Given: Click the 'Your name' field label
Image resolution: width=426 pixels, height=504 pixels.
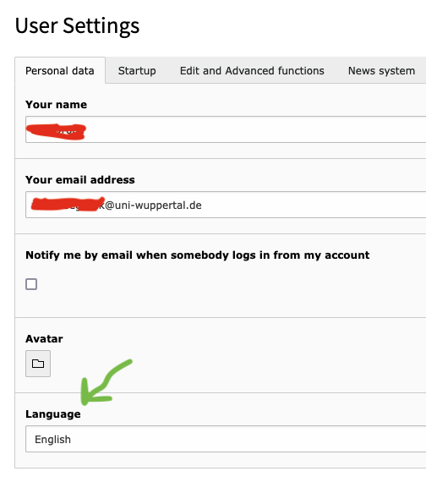Looking at the screenshot, I should click(57, 105).
